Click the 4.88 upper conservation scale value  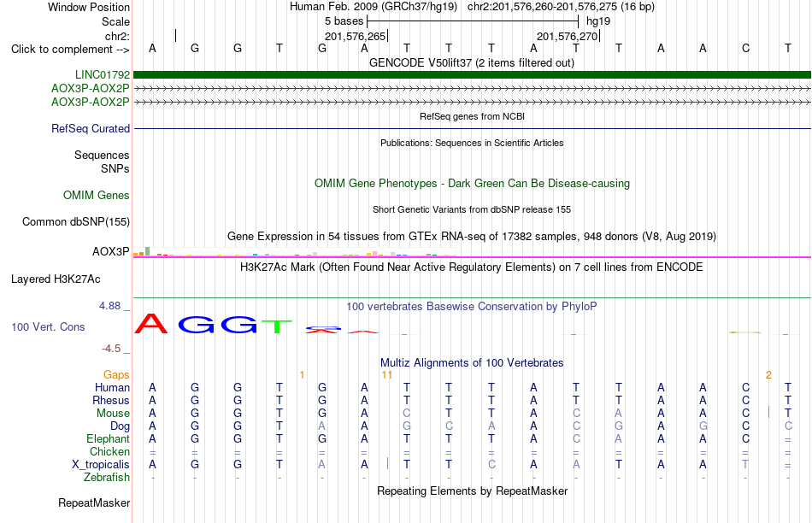[109, 306]
